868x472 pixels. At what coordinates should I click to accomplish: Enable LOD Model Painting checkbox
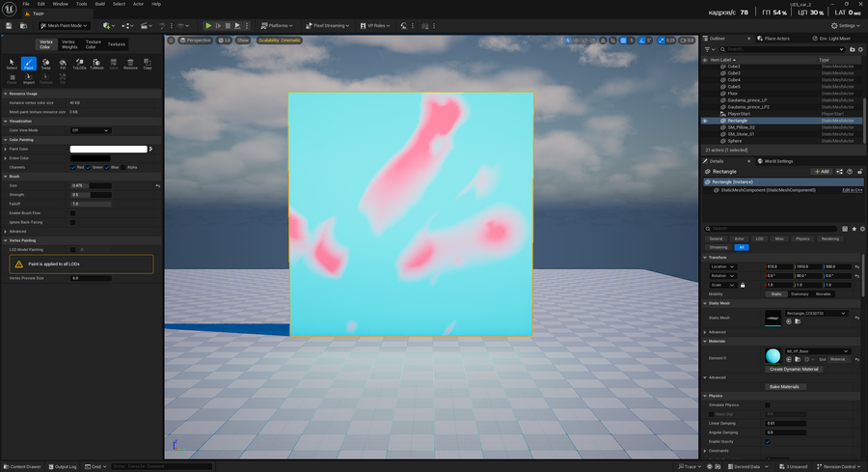point(73,250)
